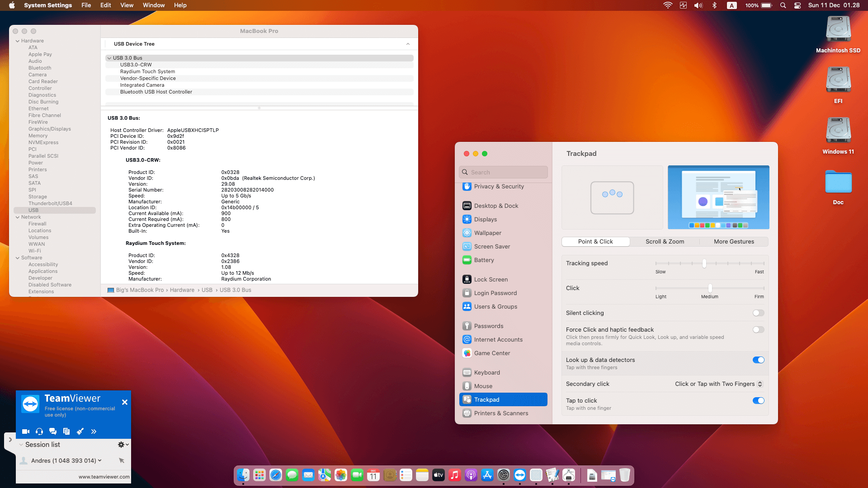Open the Edit menu
The image size is (868, 488).
pyautogui.click(x=106, y=5)
